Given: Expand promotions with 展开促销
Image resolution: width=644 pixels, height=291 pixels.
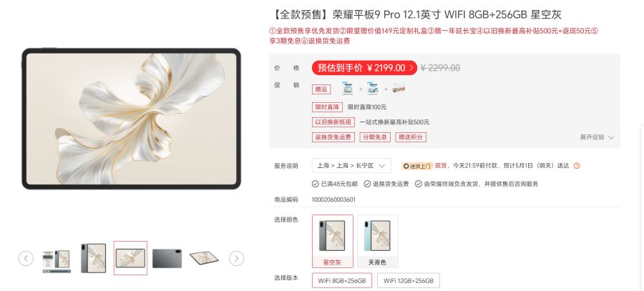Looking at the screenshot, I should [x=597, y=137].
